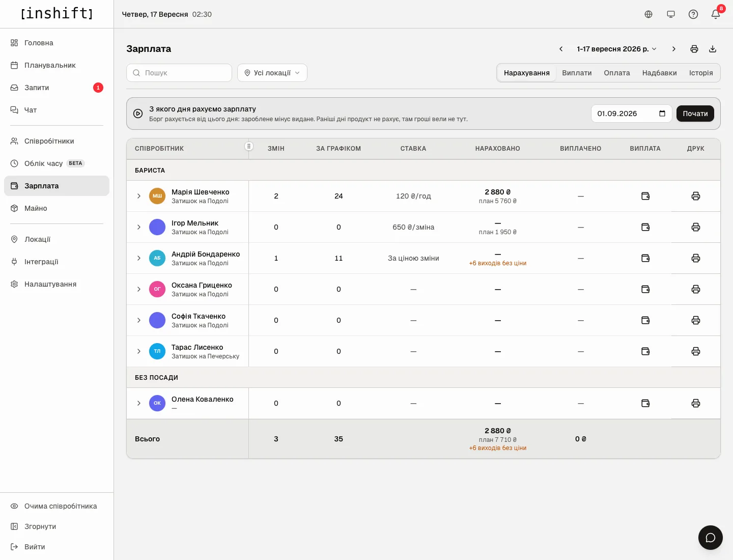Image resolution: width=733 pixels, height=560 pixels.
Task: Open Налаштування in the sidebar
Action: (57, 284)
